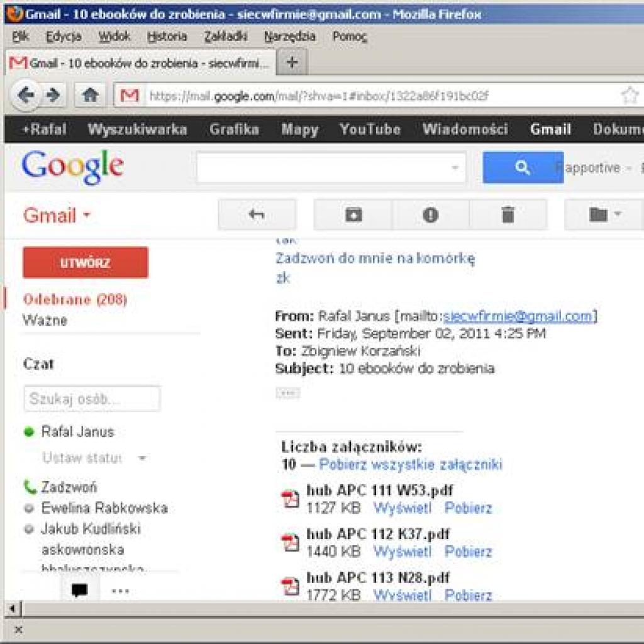Archive the message with the archive icon
644x644 pixels.
[x=353, y=214]
